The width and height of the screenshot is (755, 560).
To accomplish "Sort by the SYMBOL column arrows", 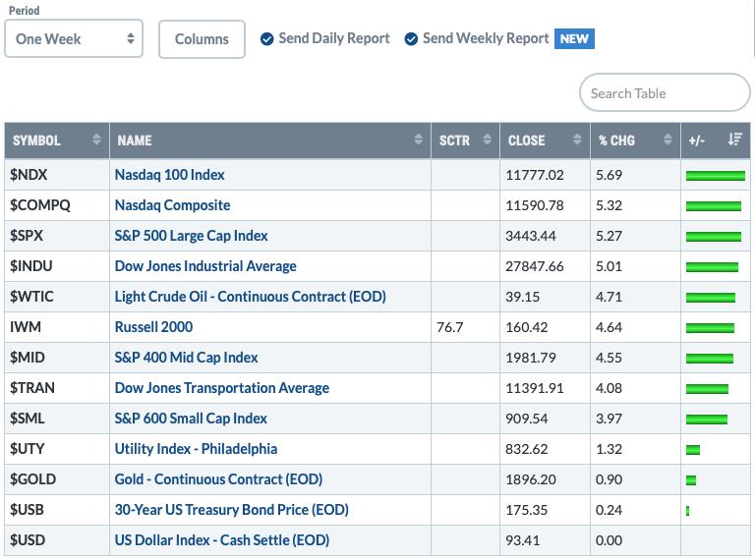I will pyautogui.click(x=96, y=140).
